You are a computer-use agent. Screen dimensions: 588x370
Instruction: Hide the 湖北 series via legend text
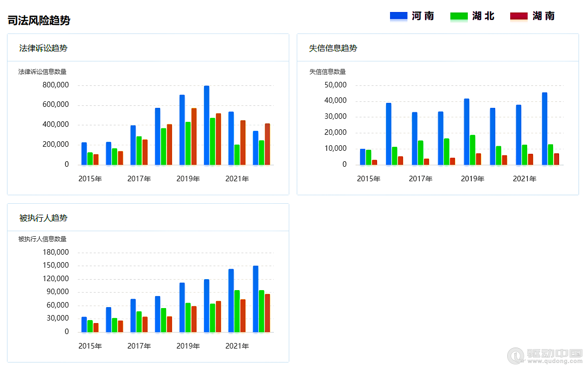point(483,16)
